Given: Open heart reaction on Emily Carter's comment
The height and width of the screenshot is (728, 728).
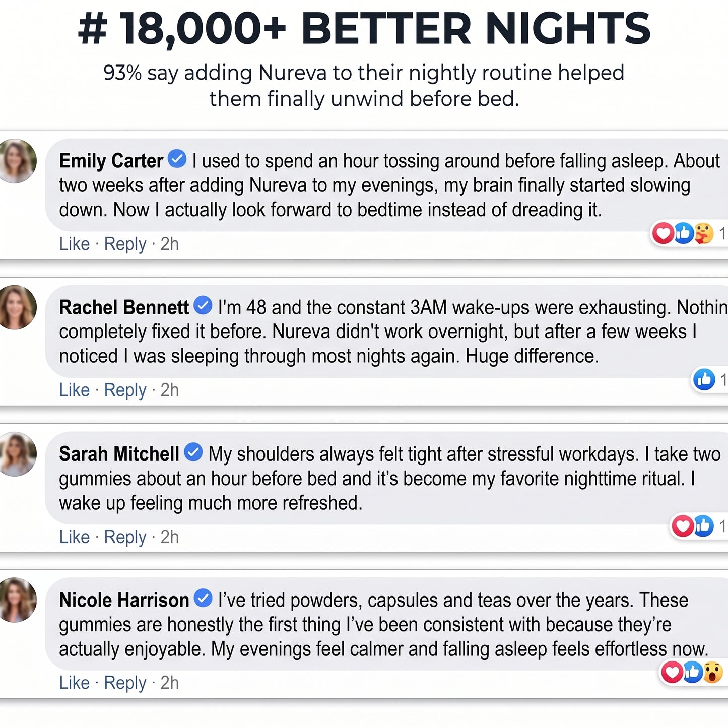Looking at the screenshot, I should pyautogui.click(x=663, y=233).
